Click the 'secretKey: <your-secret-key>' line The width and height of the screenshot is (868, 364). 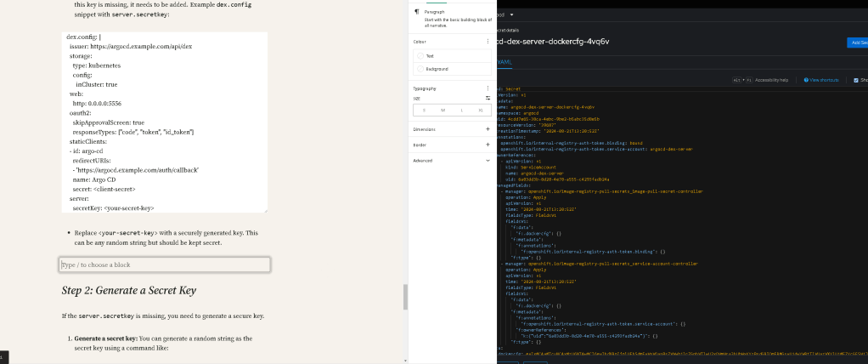113,208
